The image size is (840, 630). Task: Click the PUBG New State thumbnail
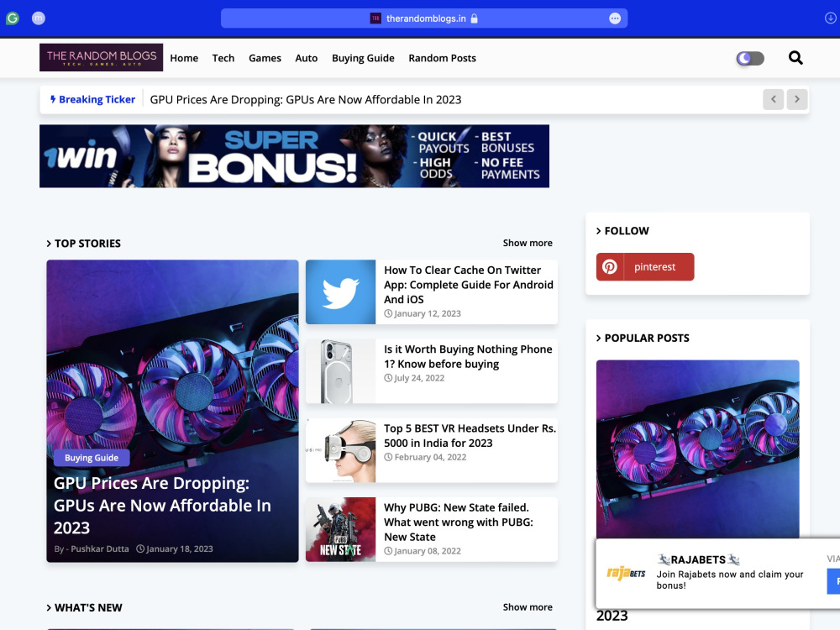coord(341,530)
